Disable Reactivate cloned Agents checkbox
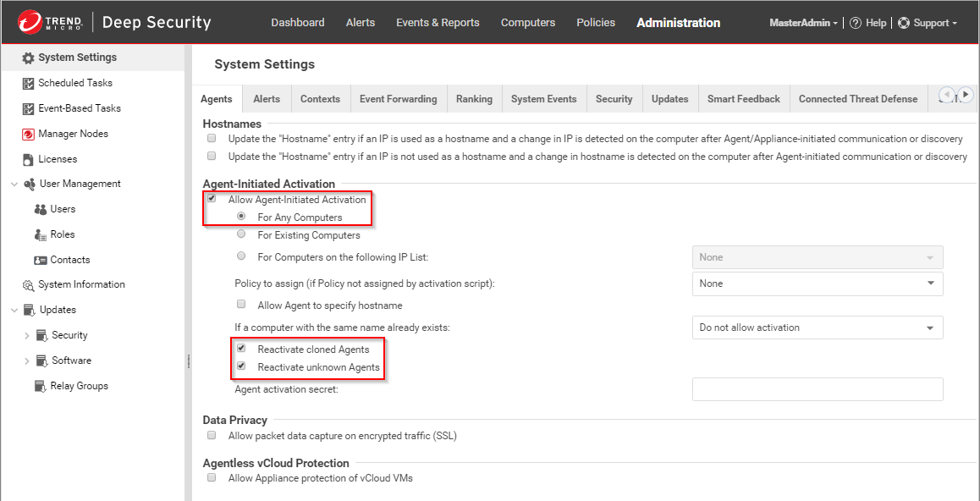This screenshot has height=501, width=980. coord(241,349)
